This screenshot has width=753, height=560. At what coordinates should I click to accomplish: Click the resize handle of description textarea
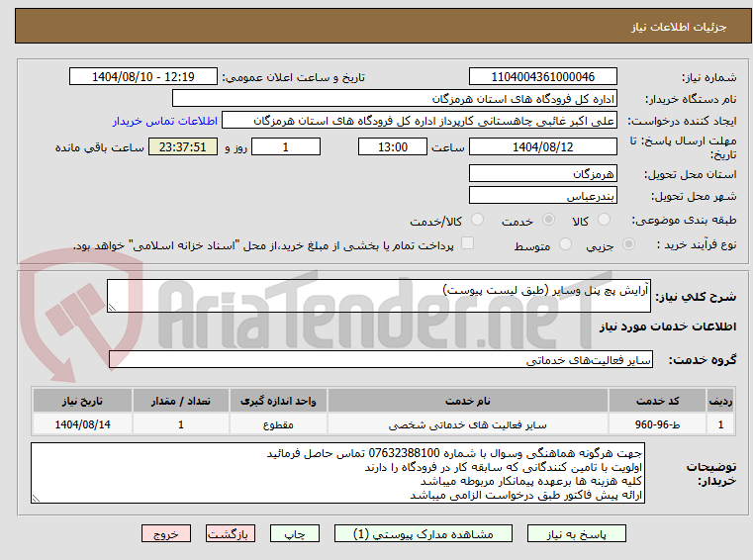click(112, 307)
